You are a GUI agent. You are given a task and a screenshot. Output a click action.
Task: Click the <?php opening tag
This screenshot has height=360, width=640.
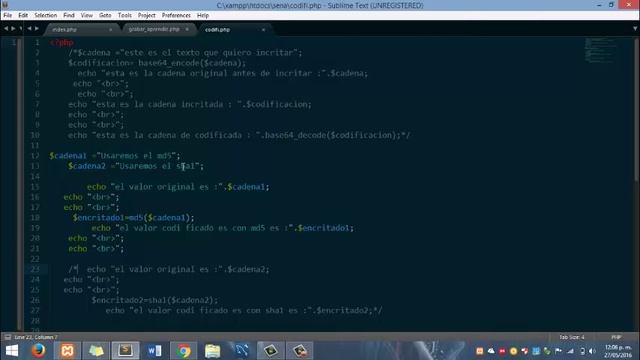(x=62, y=42)
